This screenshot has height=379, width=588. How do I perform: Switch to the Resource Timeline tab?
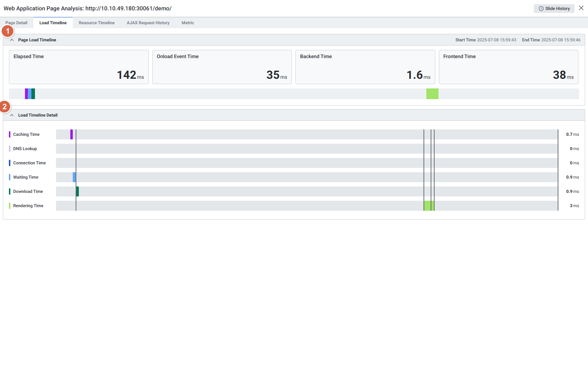[x=97, y=23]
